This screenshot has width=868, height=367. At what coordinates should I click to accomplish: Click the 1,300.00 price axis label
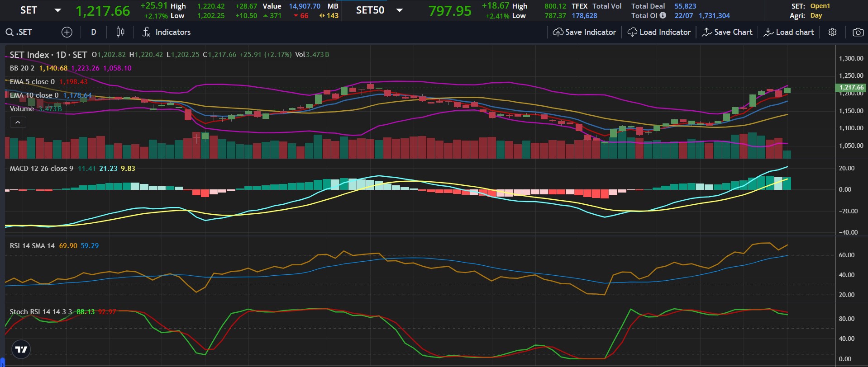click(851, 58)
